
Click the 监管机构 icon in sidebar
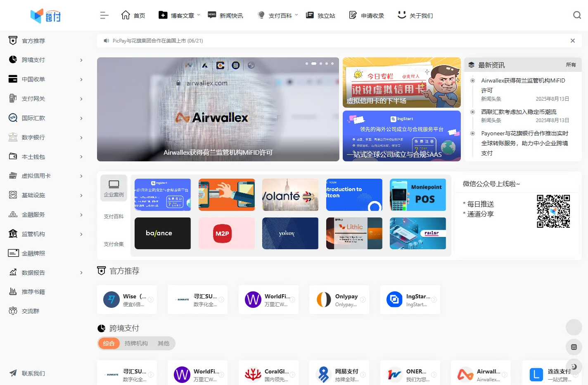click(x=13, y=234)
